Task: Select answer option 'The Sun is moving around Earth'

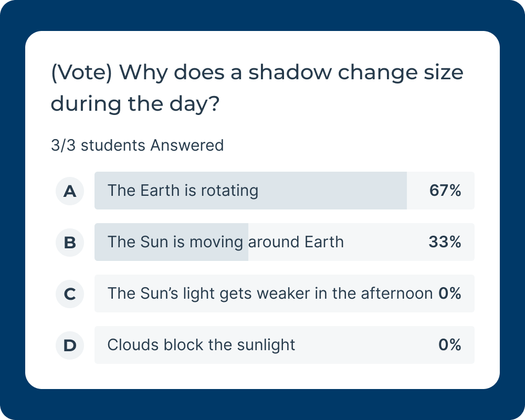Action: pos(226,243)
